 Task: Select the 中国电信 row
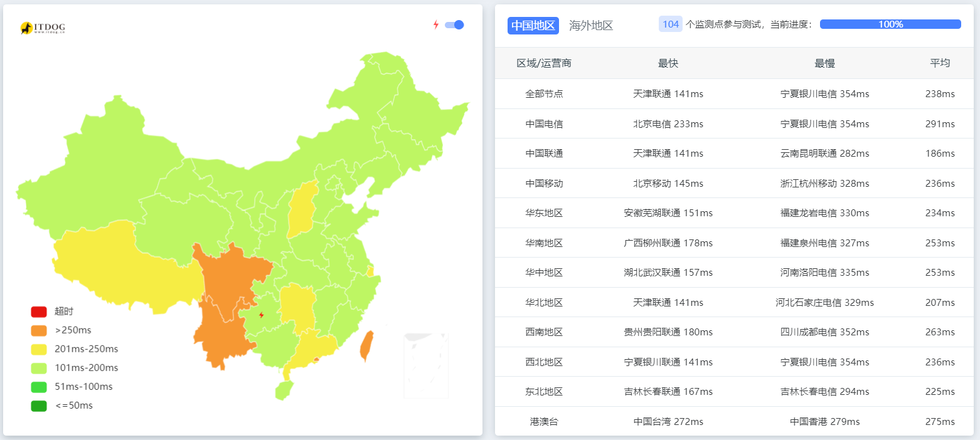tap(544, 124)
